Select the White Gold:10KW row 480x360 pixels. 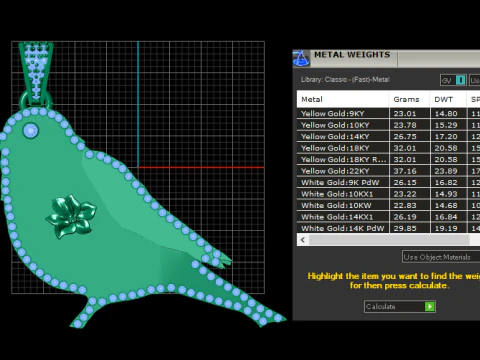click(388, 205)
